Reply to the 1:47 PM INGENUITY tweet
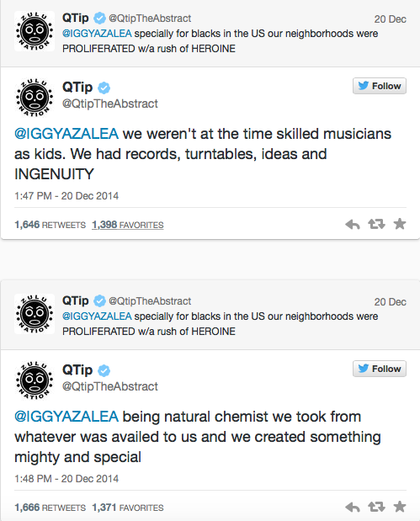 [x=353, y=225]
